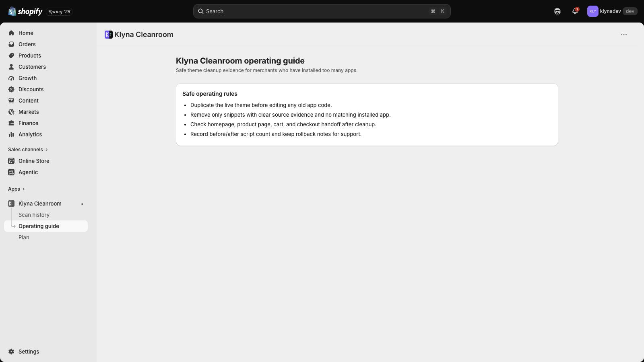Click 'Remove only snippets' rule text
This screenshot has width=644, height=362.
(290, 115)
